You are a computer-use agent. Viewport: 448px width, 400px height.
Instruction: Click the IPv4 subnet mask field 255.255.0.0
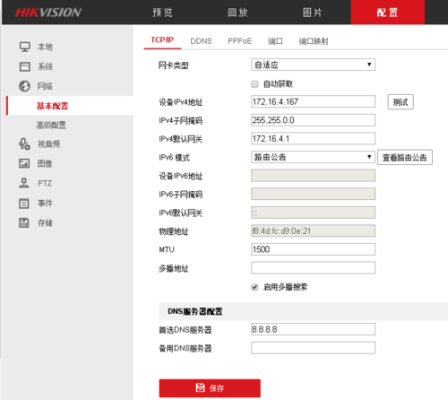tap(313, 120)
